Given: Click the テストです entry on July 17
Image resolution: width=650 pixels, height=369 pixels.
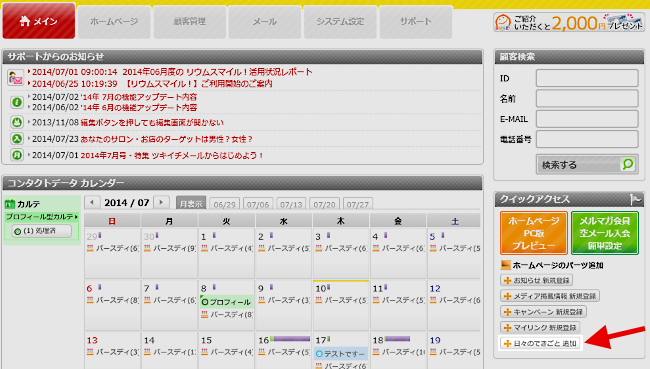Looking at the screenshot, I should (x=341, y=354).
